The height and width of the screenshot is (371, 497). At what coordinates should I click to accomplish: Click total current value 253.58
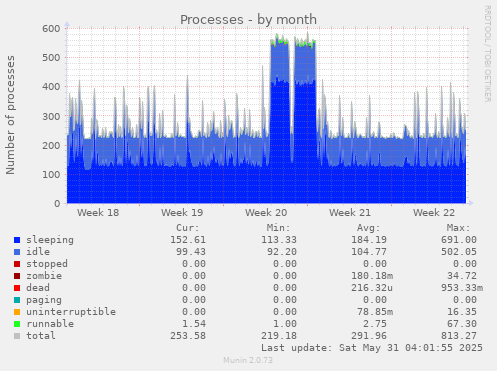point(188,336)
